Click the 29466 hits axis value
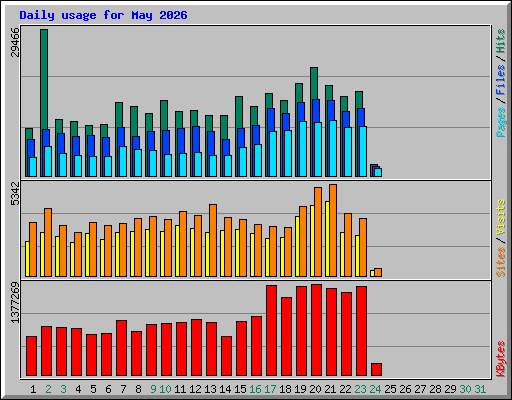This screenshot has width=512, height=400. point(15,42)
